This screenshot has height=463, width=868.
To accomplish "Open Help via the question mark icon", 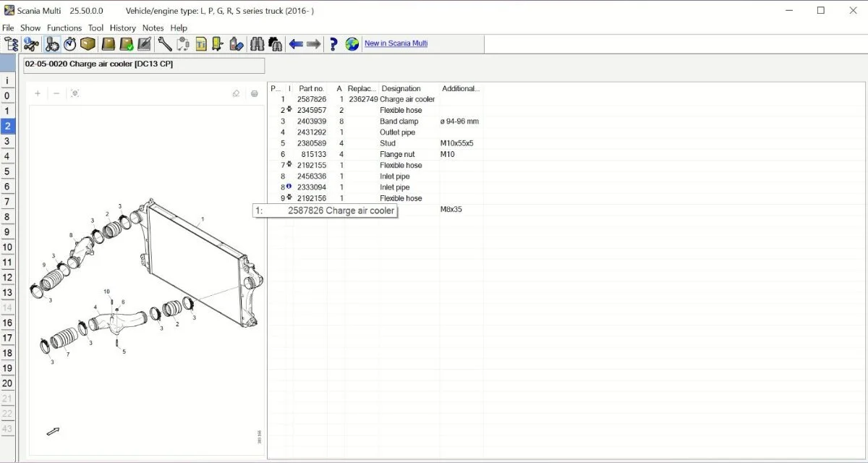I will pos(333,43).
